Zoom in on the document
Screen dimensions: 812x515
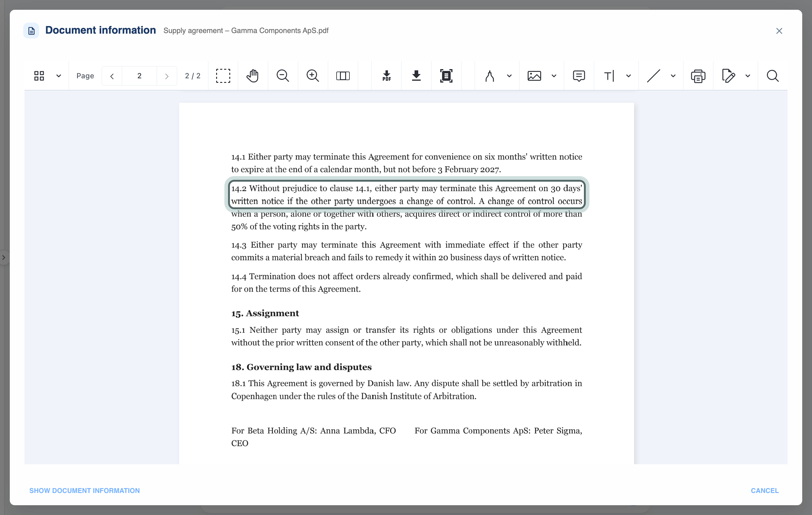point(312,76)
